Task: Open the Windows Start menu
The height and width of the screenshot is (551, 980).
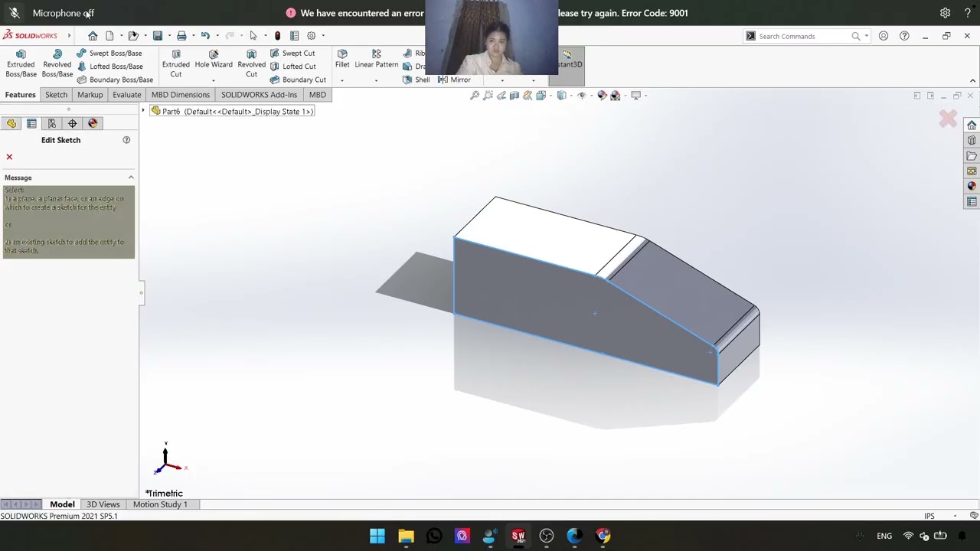Action: (377, 536)
